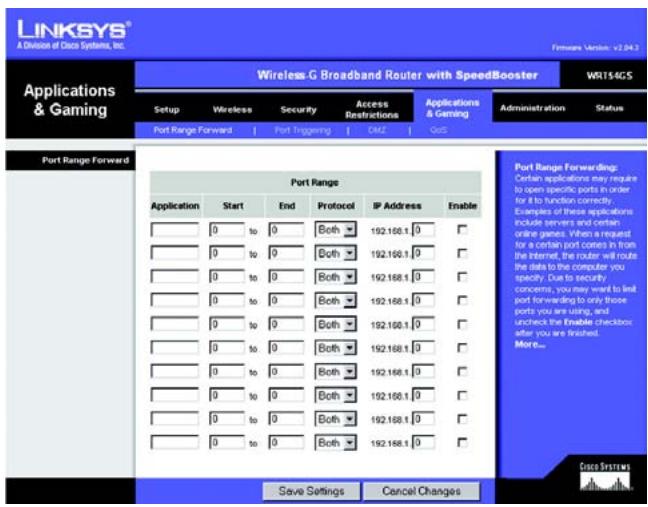
Task: Open the Protocol dropdown in the seventh row
Action: pos(336,372)
